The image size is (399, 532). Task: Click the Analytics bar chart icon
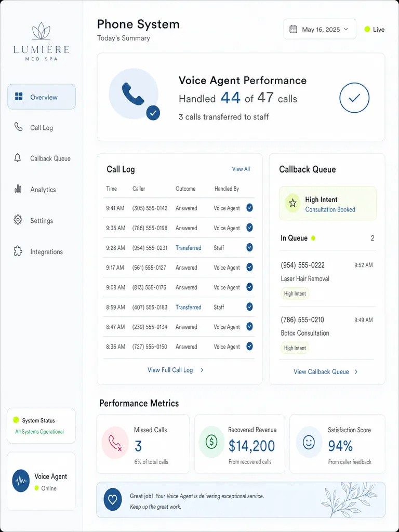pos(18,189)
